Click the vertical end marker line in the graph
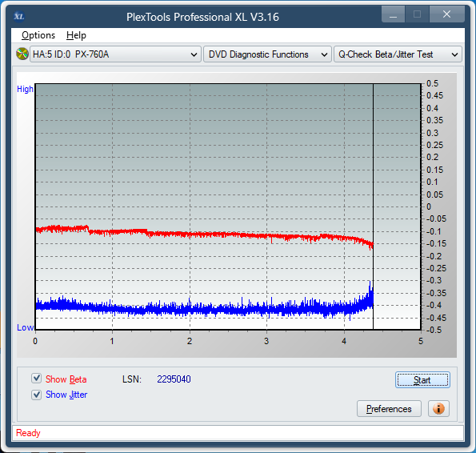The image size is (476, 453). point(373,206)
